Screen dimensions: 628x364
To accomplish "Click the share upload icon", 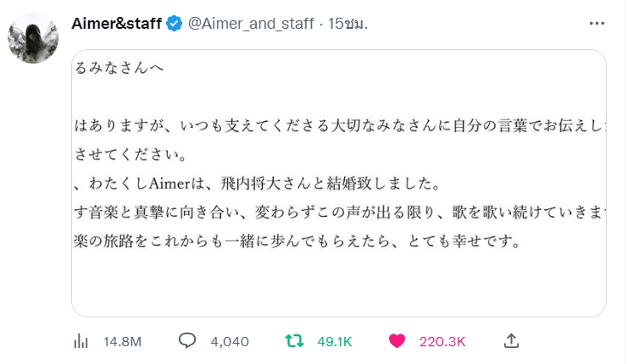I will tap(511, 340).
